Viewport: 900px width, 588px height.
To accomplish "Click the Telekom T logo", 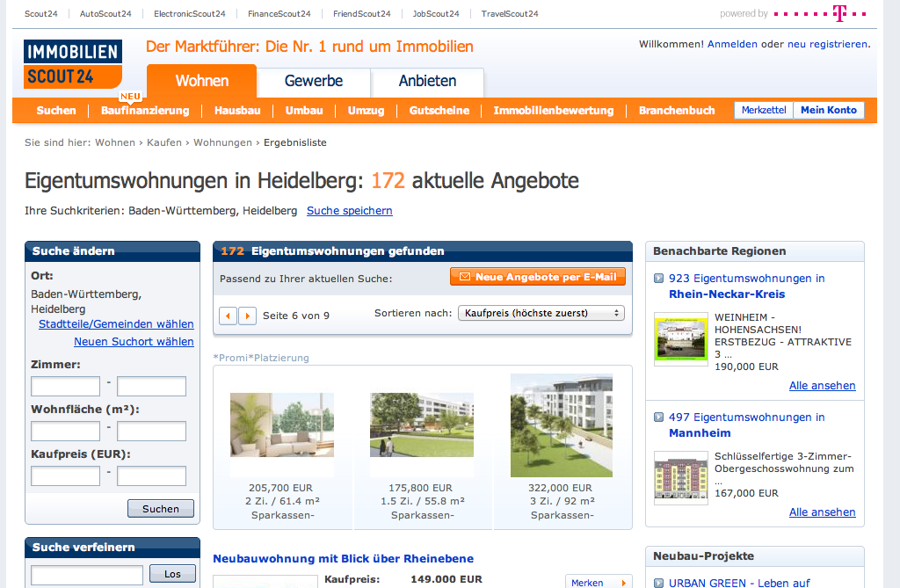I will pos(839,13).
